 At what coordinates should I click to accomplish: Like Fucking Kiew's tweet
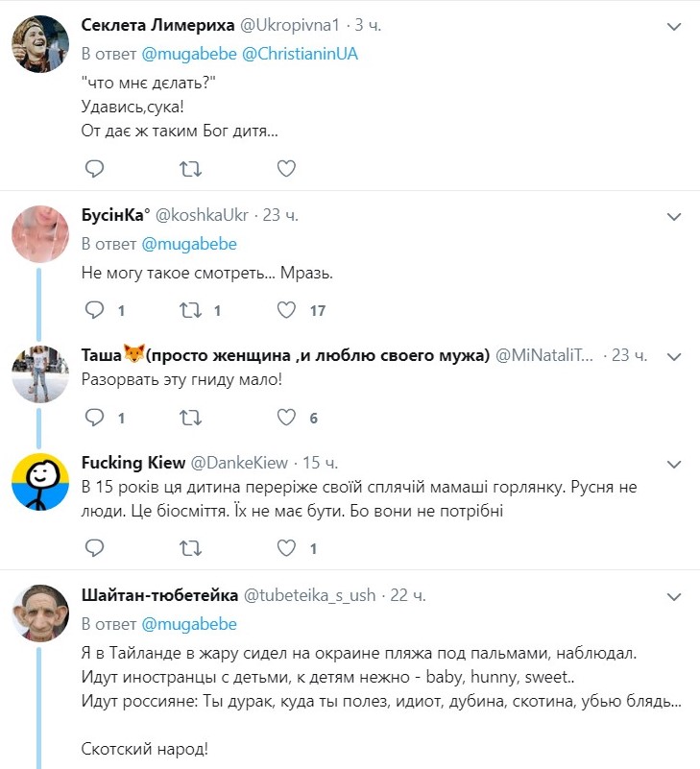pos(286,548)
